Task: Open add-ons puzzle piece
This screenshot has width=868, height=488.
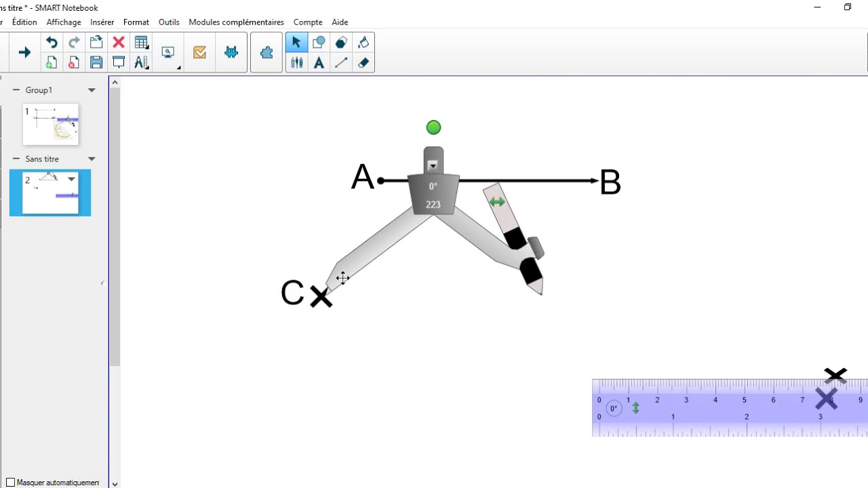Action: click(267, 52)
